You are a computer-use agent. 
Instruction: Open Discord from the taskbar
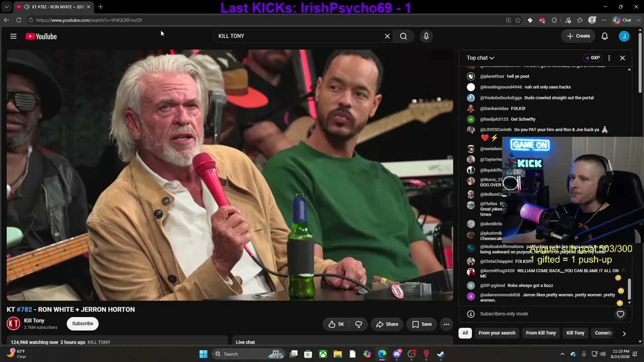click(x=397, y=354)
